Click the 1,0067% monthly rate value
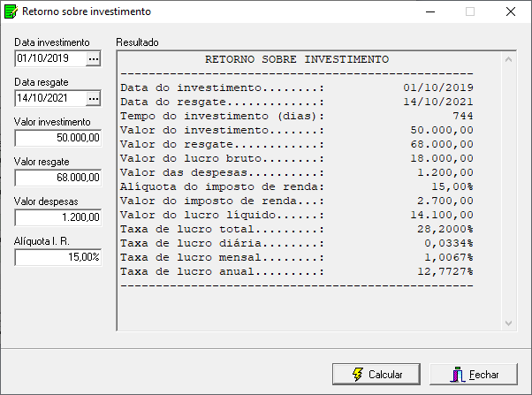532x395 pixels. [x=449, y=257]
